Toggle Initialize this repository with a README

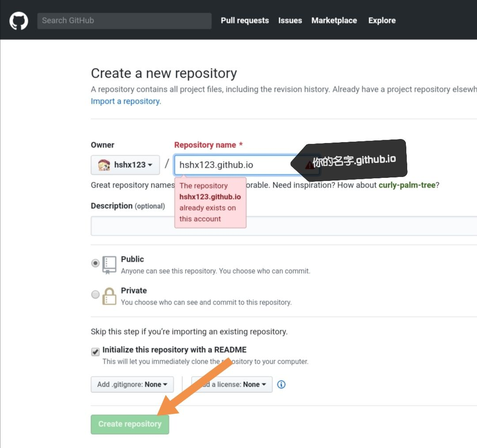click(x=95, y=352)
